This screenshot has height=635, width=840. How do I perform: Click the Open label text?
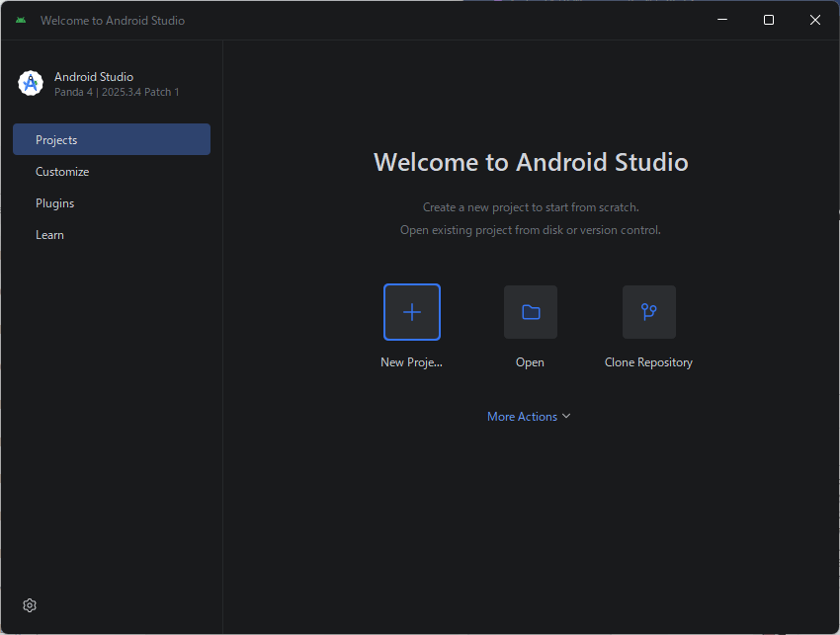[x=530, y=362]
